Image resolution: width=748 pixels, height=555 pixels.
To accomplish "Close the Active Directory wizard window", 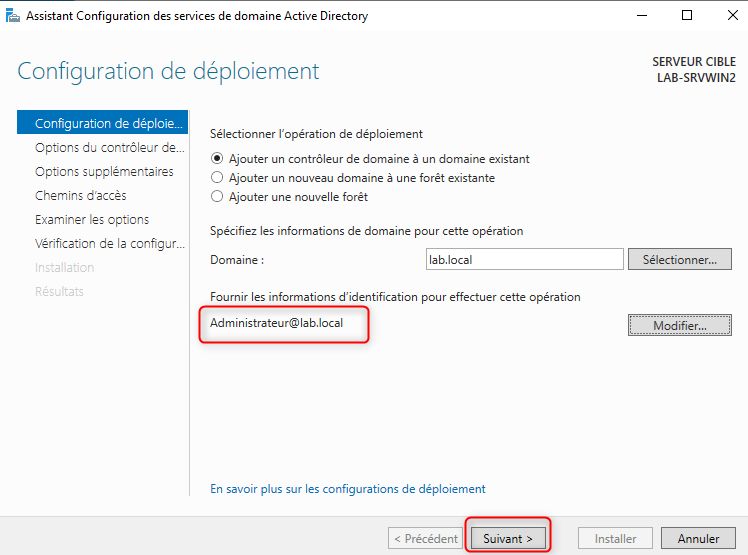I will [733, 16].
